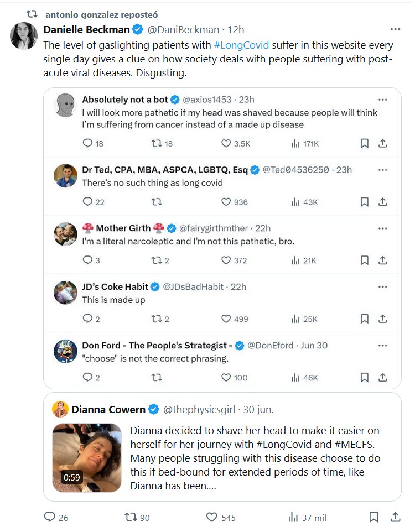Like Danielle Beckman's post (545 likes)
This screenshot has width=415, height=532.
click(211, 517)
